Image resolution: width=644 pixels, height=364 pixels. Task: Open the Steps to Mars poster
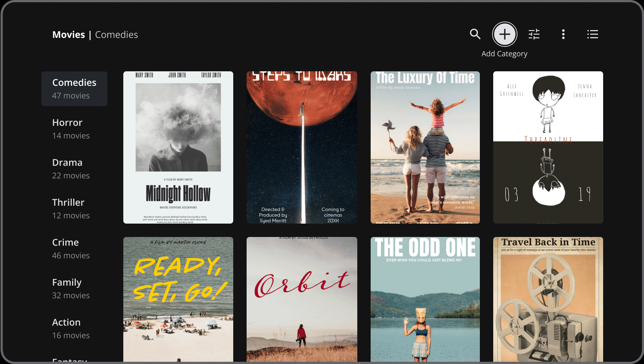(302, 147)
